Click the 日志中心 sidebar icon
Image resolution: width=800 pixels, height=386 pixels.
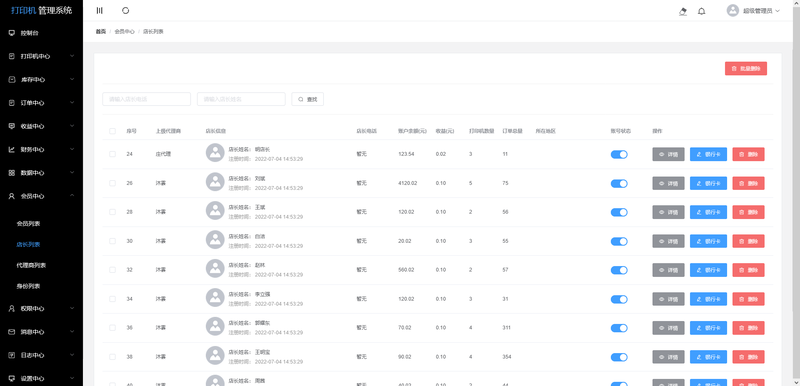point(12,355)
